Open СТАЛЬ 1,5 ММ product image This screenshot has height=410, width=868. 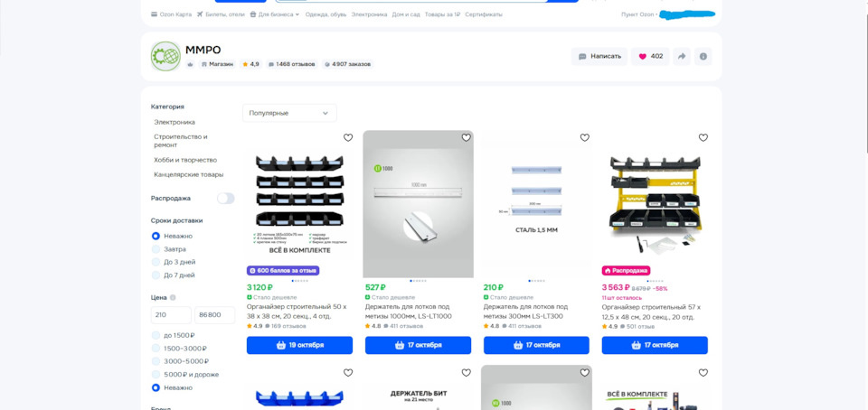click(x=536, y=204)
